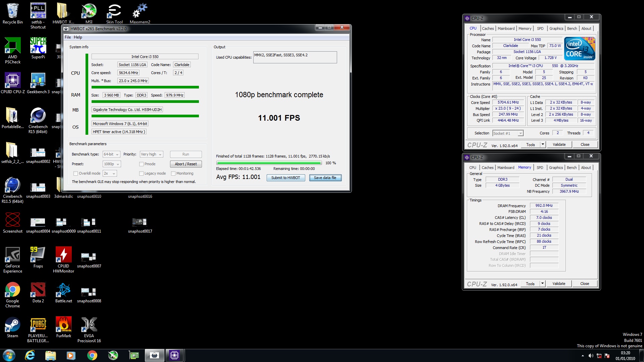Open the Screenshot desktop icon
Screen dimensions: 644x362
pos(13,222)
